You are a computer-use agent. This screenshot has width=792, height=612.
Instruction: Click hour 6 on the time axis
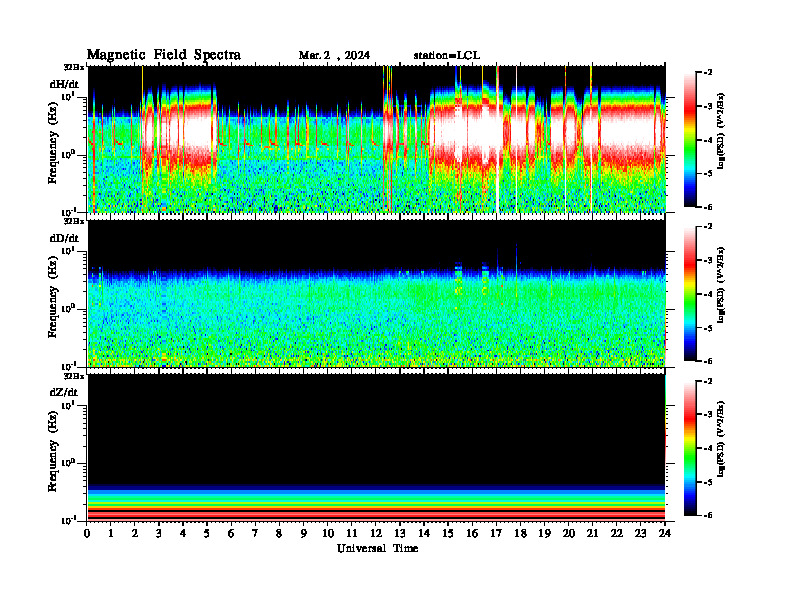(231, 533)
